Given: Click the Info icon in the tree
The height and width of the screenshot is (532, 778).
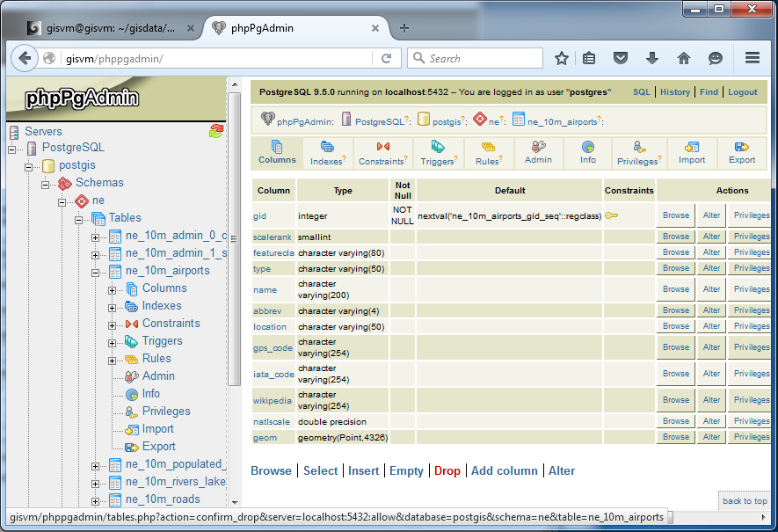Looking at the screenshot, I should (x=132, y=395).
